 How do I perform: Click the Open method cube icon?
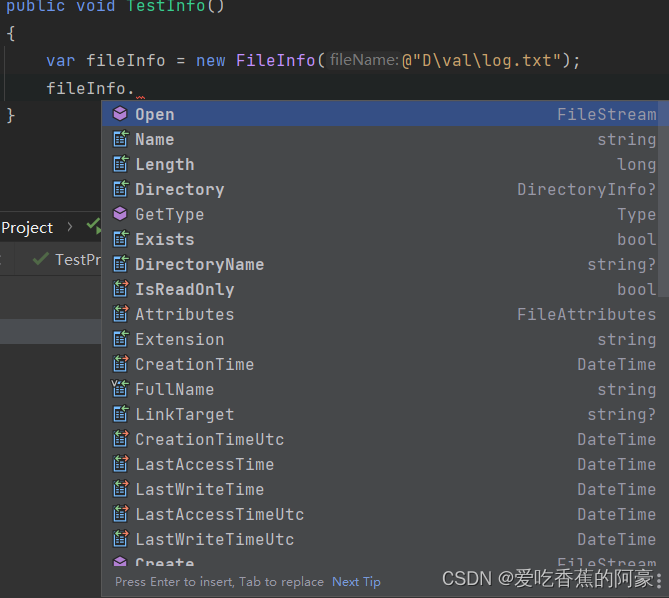click(120, 113)
